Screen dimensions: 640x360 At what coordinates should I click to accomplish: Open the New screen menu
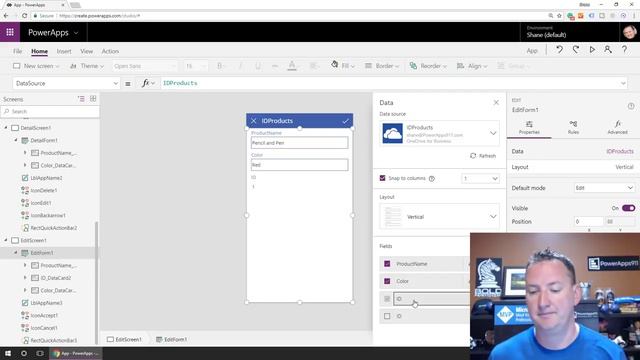click(37, 66)
